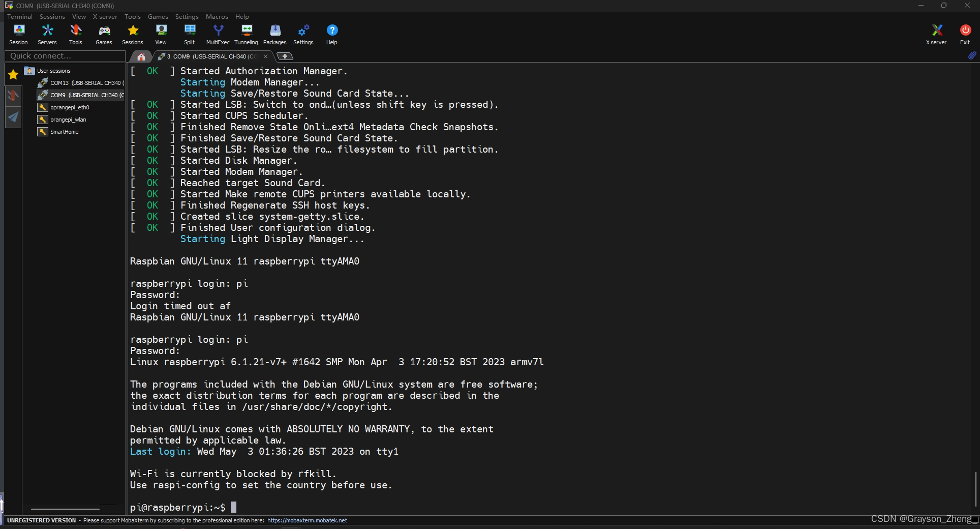Select the yellow star sidebar tab

pyautogui.click(x=13, y=75)
